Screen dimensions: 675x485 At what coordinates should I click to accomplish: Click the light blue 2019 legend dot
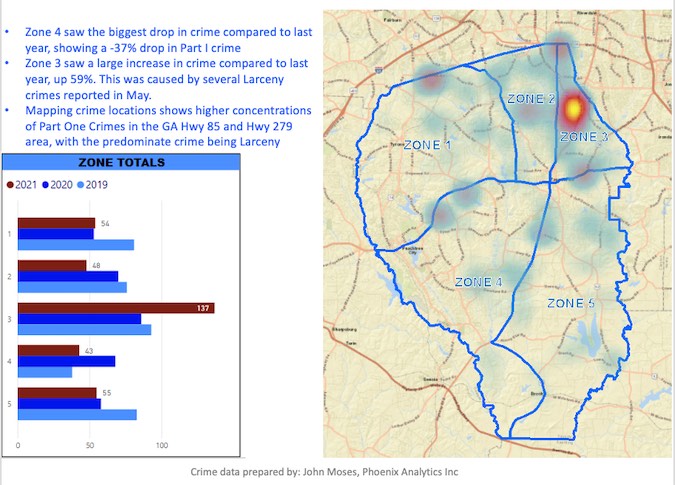81,185
